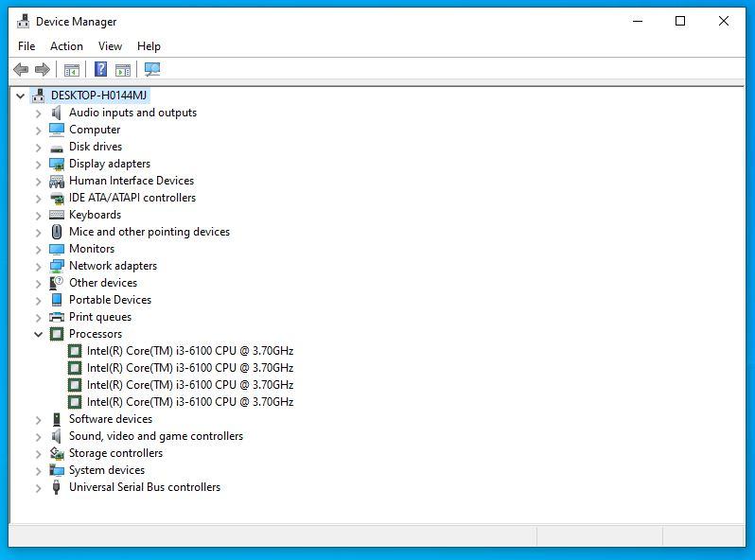The image size is (755, 560).
Task: Open the Help question-mark toolbar icon
Action: 100,69
